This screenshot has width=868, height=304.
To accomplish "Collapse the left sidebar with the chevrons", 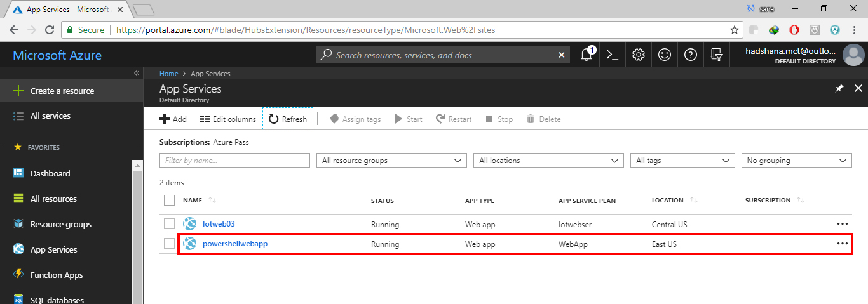I will tap(136, 73).
